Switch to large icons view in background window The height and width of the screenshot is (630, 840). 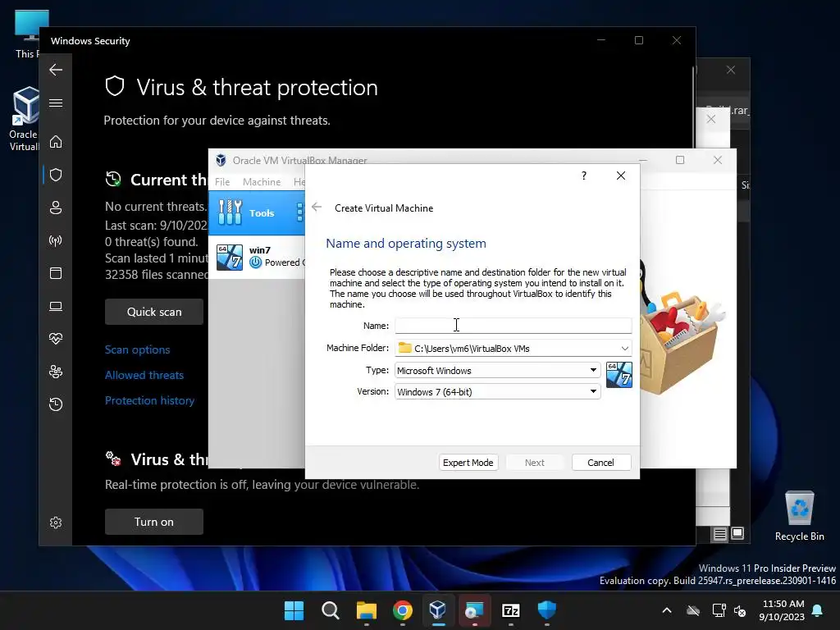737,533
